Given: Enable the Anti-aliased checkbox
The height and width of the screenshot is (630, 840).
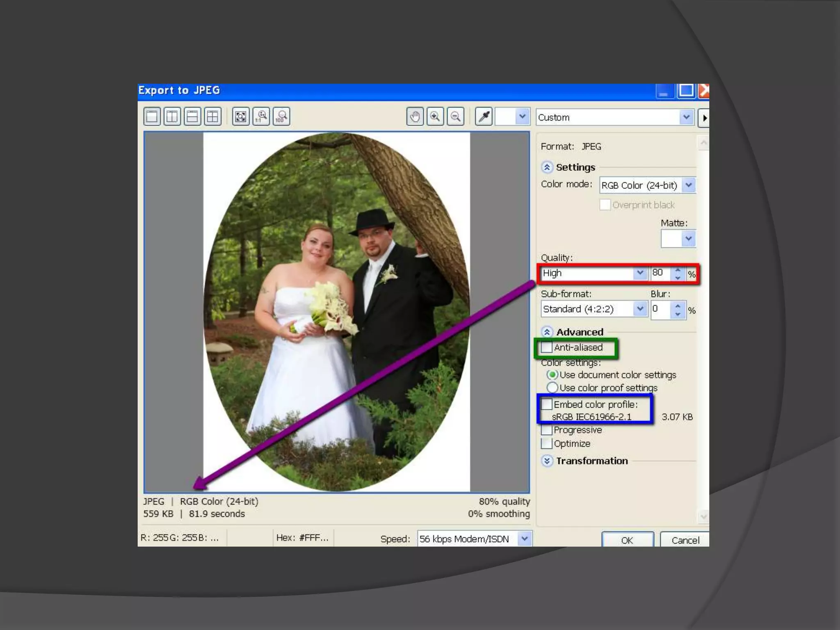Looking at the screenshot, I should click(x=547, y=347).
